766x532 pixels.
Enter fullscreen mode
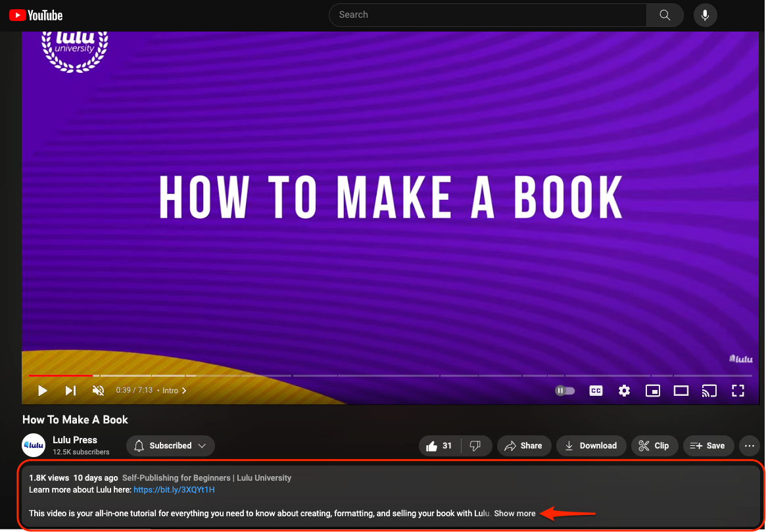(738, 390)
